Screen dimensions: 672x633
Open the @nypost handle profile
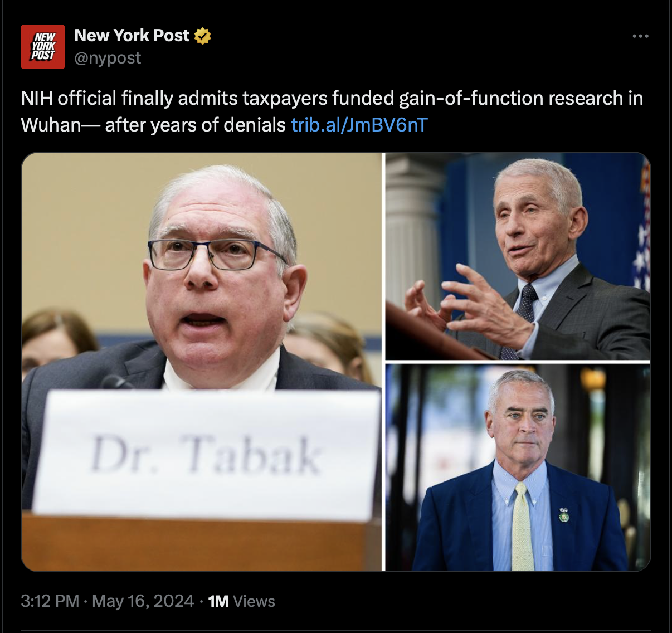coord(108,58)
